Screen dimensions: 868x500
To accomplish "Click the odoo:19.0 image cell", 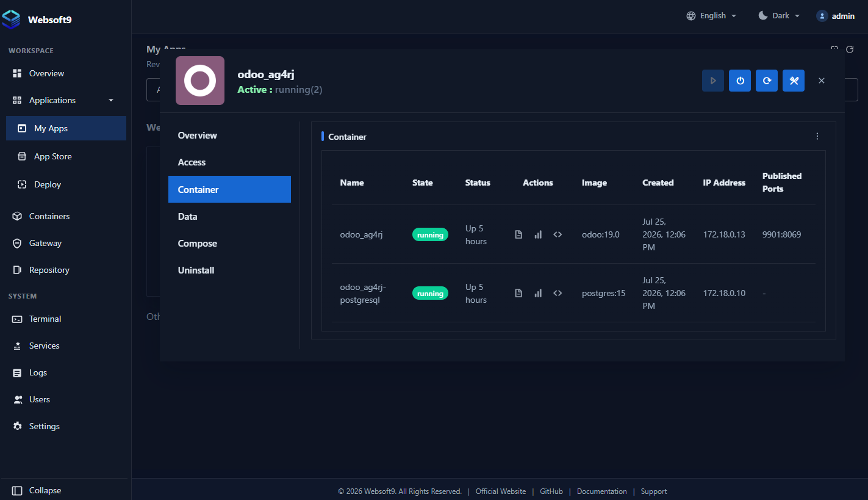I will tap(600, 234).
